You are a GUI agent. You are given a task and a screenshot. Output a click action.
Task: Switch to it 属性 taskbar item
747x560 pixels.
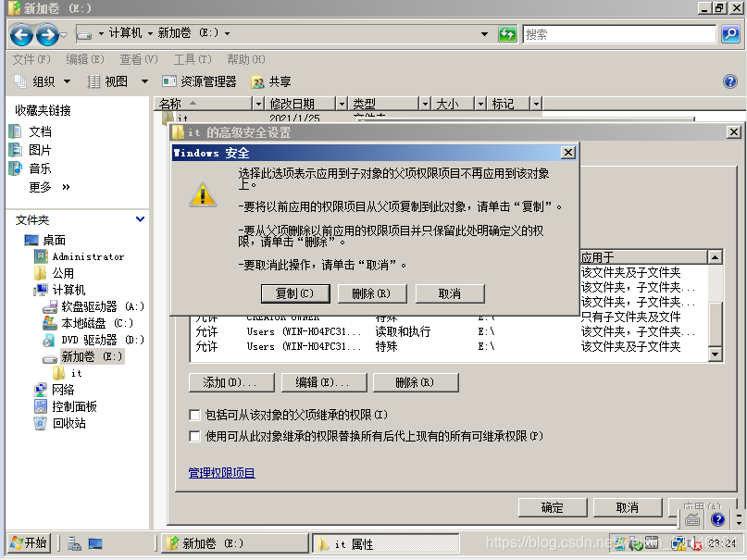coord(385,543)
